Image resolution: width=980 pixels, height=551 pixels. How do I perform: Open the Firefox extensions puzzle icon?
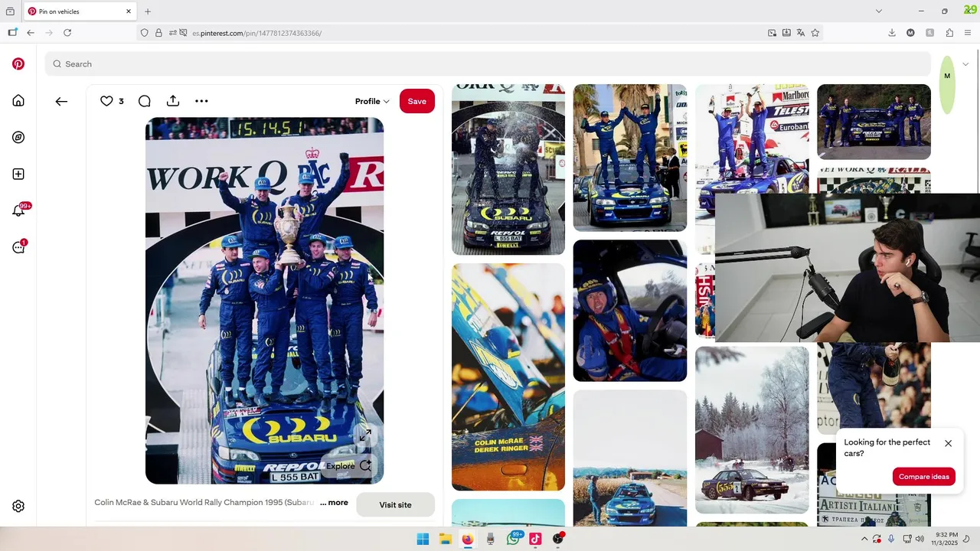coord(949,33)
